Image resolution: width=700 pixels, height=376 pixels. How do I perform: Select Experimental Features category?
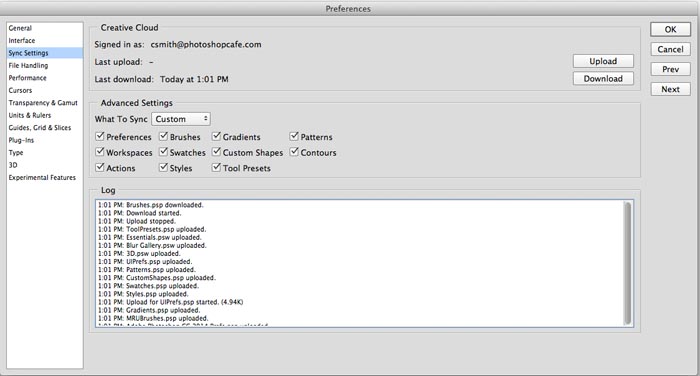pyautogui.click(x=45, y=178)
